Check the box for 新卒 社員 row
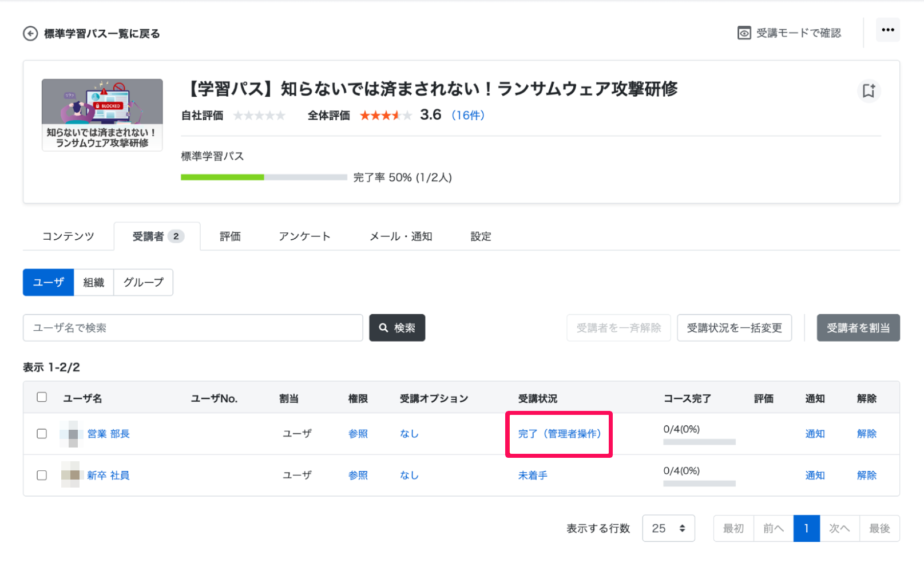Image resolution: width=924 pixels, height=582 pixels. [x=42, y=475]
